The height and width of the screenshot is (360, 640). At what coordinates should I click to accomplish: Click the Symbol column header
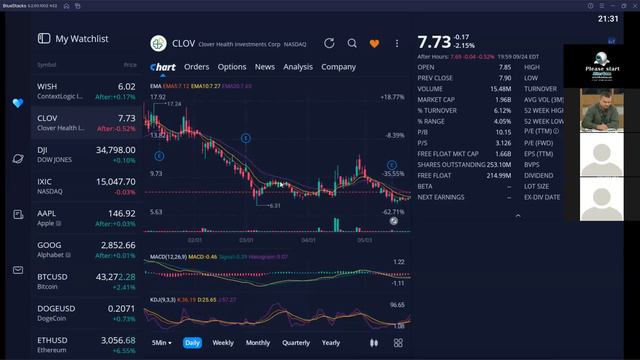(47, 65)
